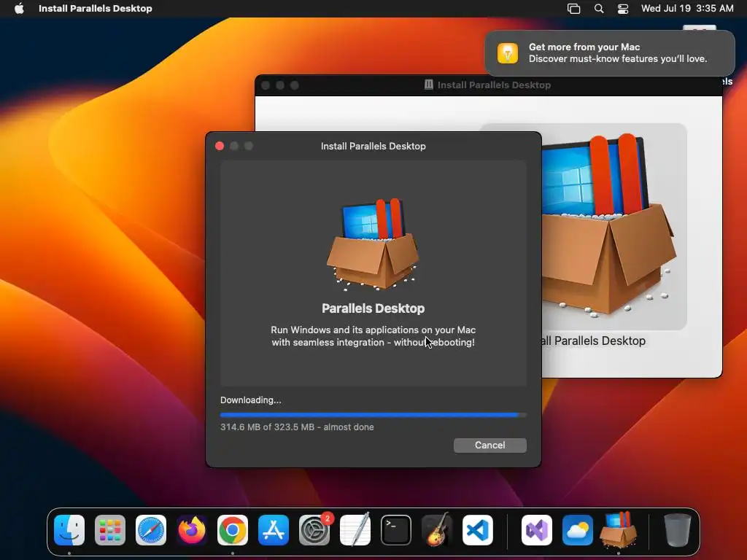Image resolution: width=747 pixels, height=560 pixels.
Task: Click the yellow Tips lightbulb icon in notification
Action: (508, 52)
